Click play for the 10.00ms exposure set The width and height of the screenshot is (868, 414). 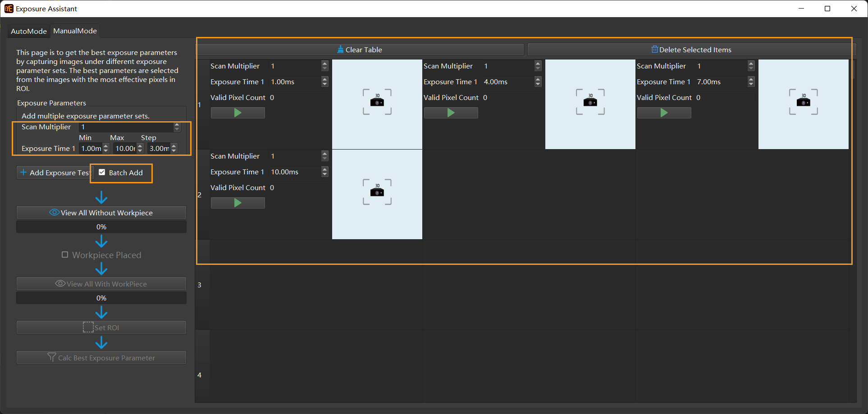point(238,203)
